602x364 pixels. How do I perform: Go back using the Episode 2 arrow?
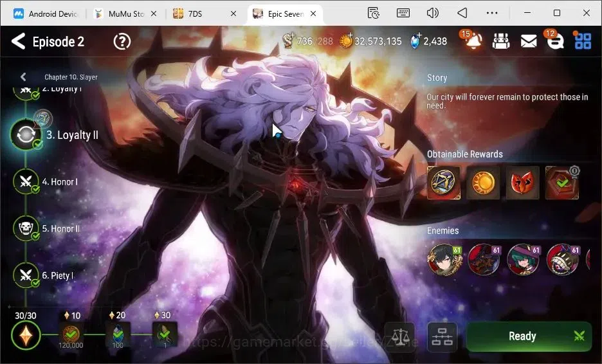tap(19, 41)
